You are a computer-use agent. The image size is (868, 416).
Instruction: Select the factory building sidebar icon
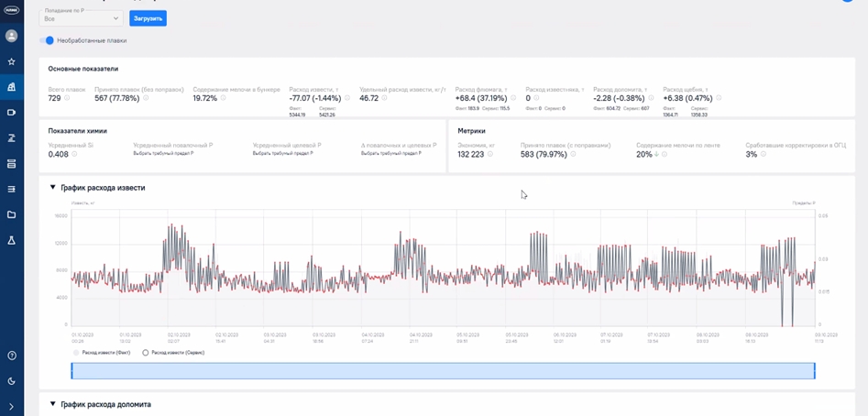tap(11, 87)
